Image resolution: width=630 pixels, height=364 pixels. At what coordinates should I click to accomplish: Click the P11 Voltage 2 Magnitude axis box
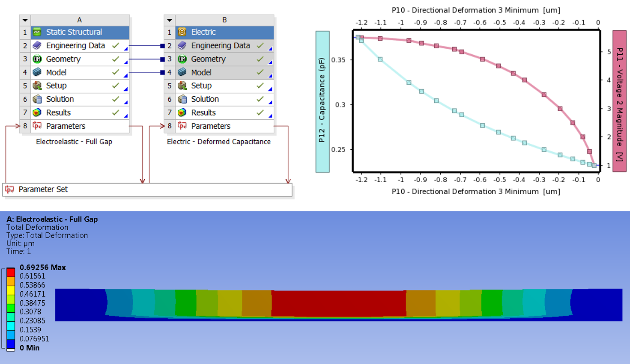(x=619, y=101)
